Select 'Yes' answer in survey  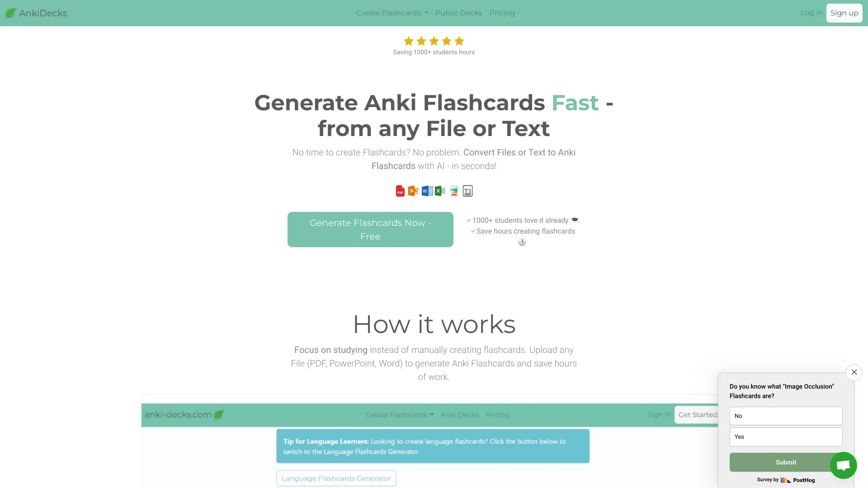[x=786, y=436]
